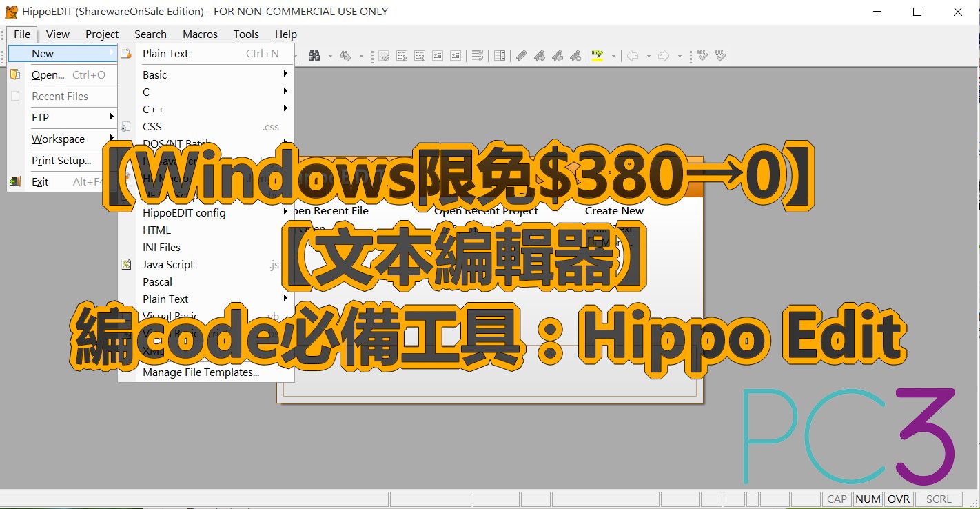
Task: Click the Outdent lines toolbar icon
Action: (438, 56)
